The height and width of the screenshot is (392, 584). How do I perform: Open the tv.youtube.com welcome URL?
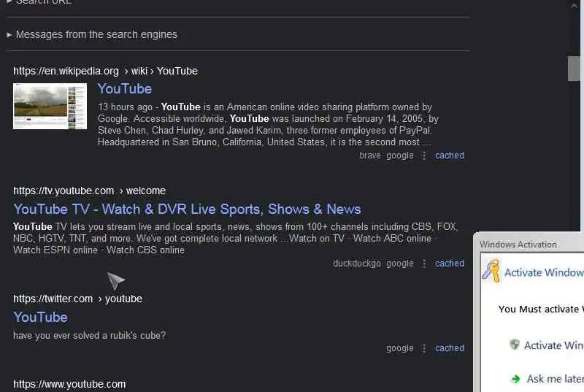pyautogui.click(x=89, y=191)
